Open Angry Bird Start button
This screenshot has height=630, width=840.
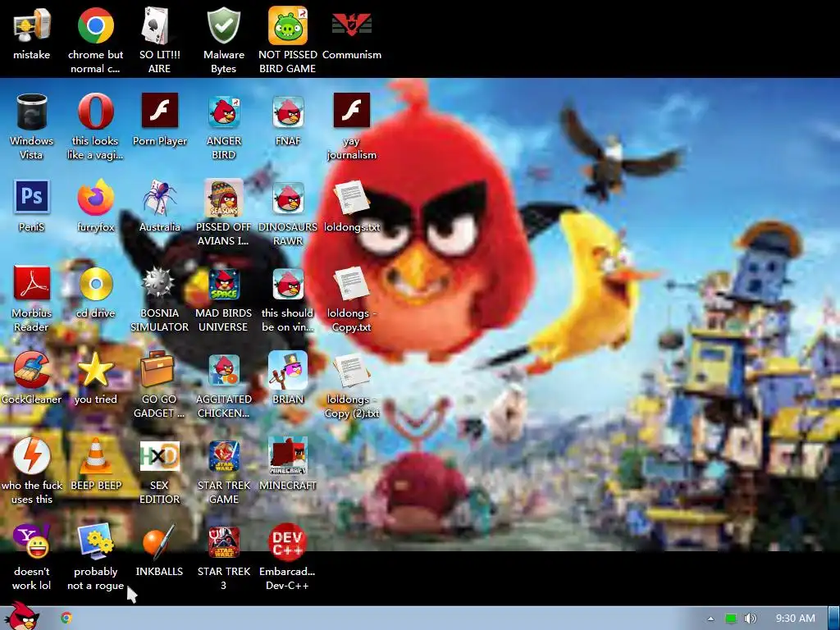click(21, 616)
